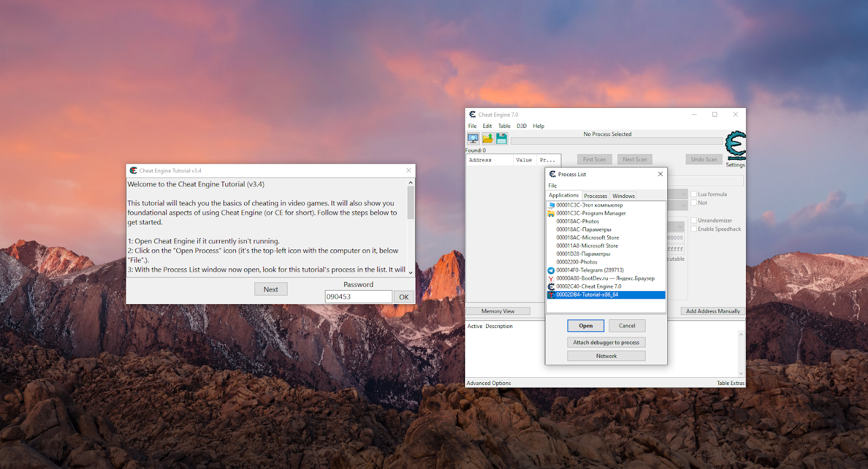
Task: Enable the Speedhack checkbox
Action: 693,229
